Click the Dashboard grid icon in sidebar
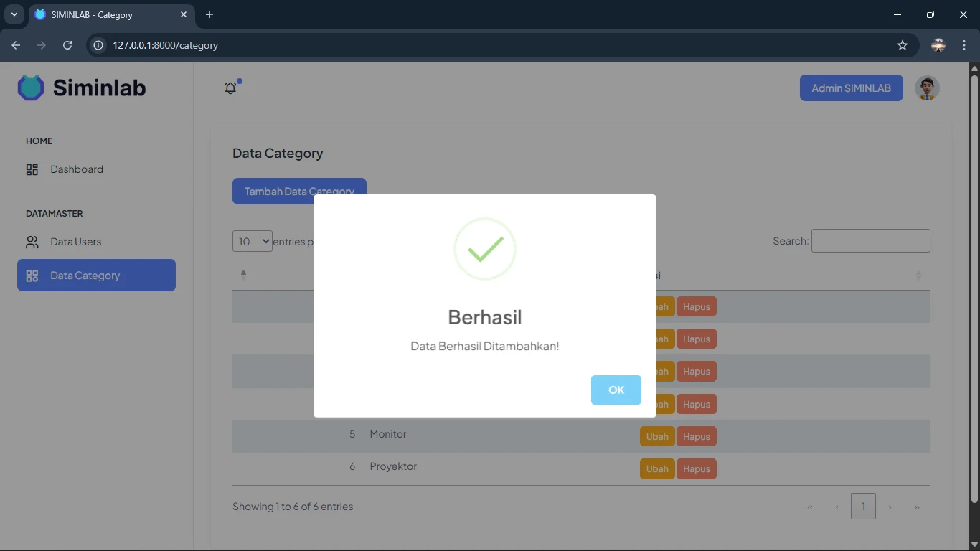 pos(32,170)
